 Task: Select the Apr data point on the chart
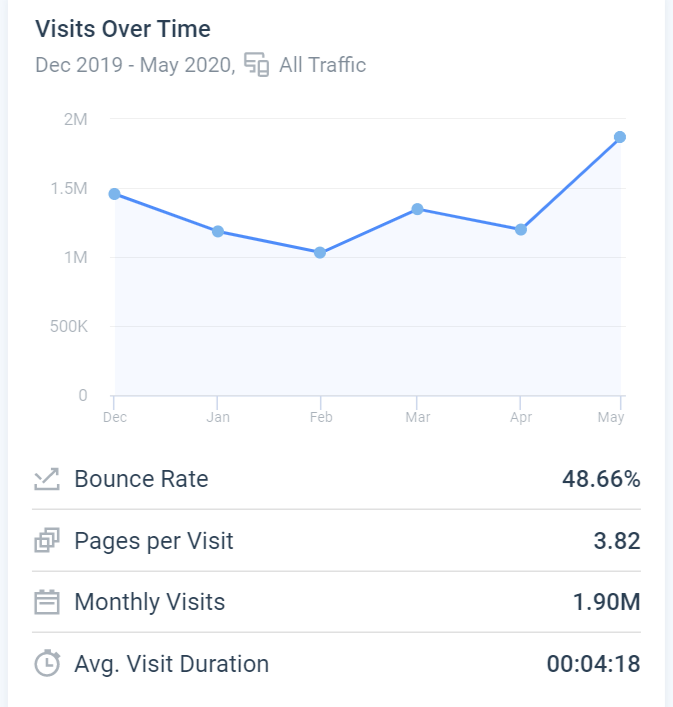[x=521, y=230]
